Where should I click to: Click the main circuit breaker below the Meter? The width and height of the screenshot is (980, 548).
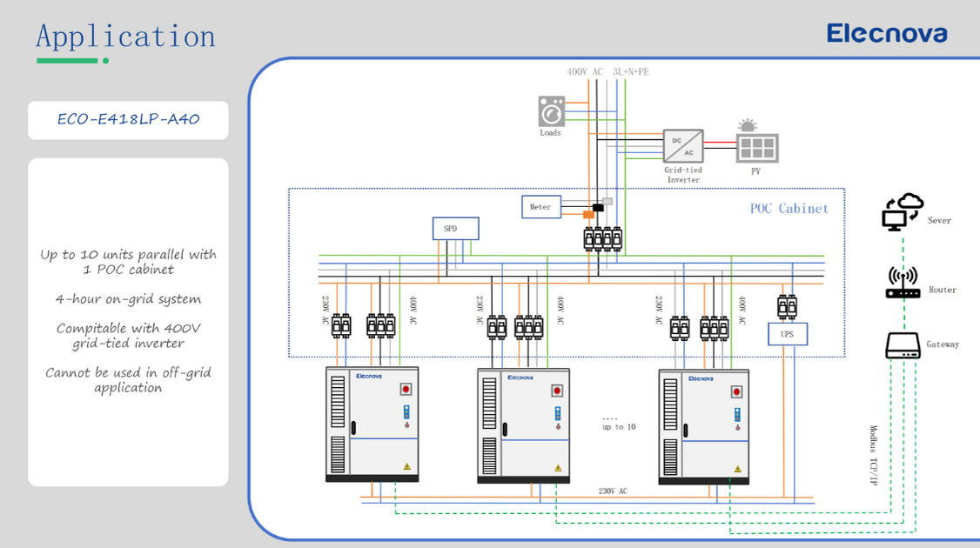pos(602,238)
